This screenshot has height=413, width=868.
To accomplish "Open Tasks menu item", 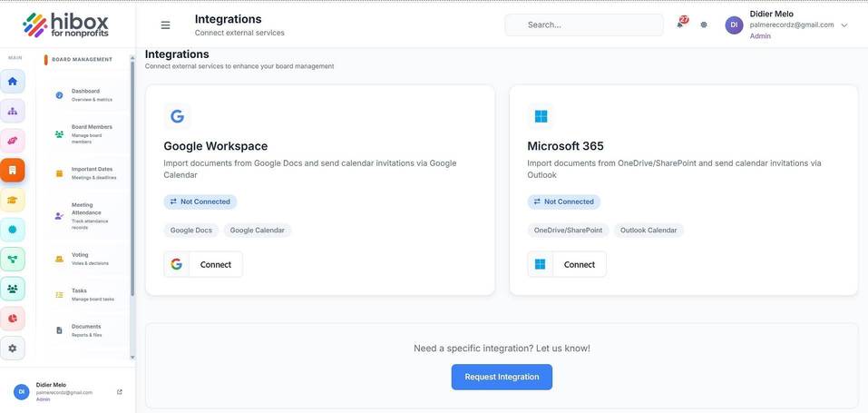I will tap(86, 294).
